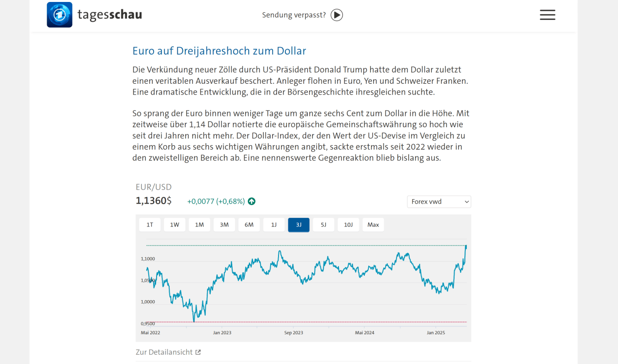
Task: Click the green up-arrow change indicator
Action: [x=252, y=201]
